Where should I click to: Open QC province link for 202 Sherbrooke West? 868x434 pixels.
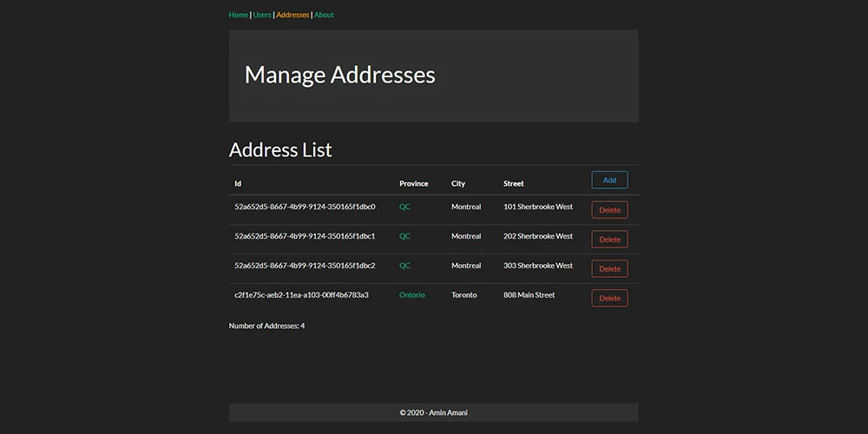[404, 236]
